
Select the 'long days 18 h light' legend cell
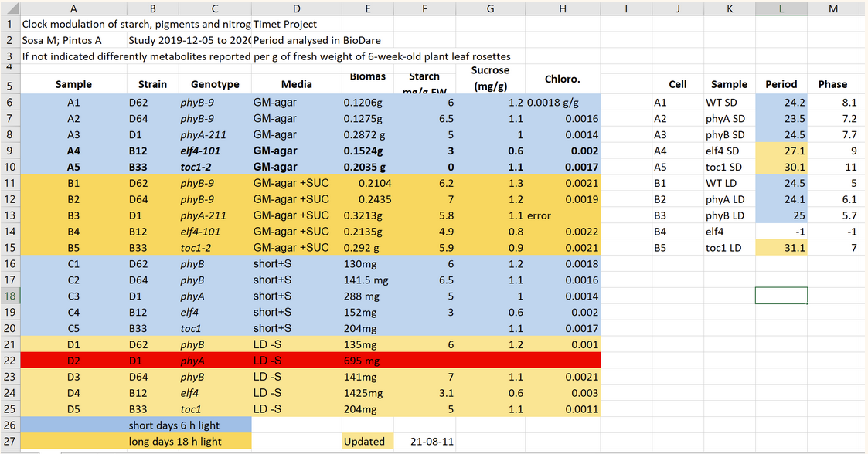click(174, 442)
